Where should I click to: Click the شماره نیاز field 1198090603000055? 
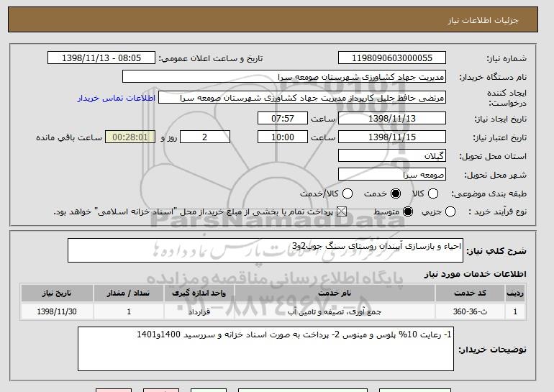392,58
